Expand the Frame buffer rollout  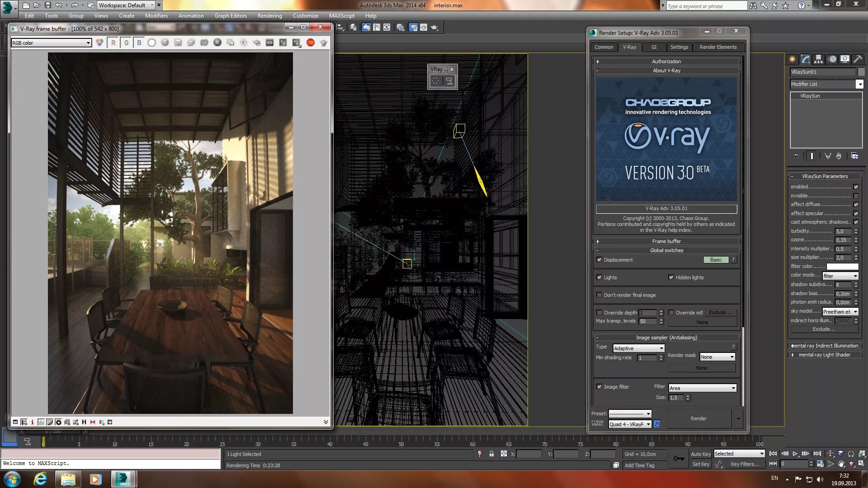(x=666, y=241)
